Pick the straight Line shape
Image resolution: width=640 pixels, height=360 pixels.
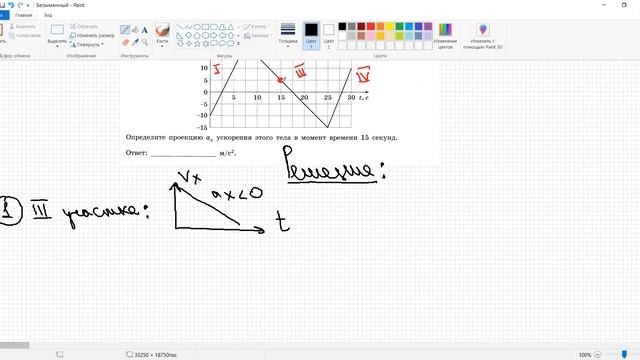180,27
